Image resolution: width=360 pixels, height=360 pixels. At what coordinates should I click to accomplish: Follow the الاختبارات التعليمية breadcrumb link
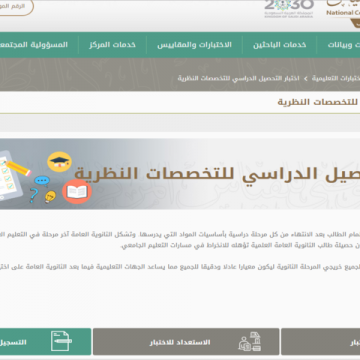coord(336,78)
